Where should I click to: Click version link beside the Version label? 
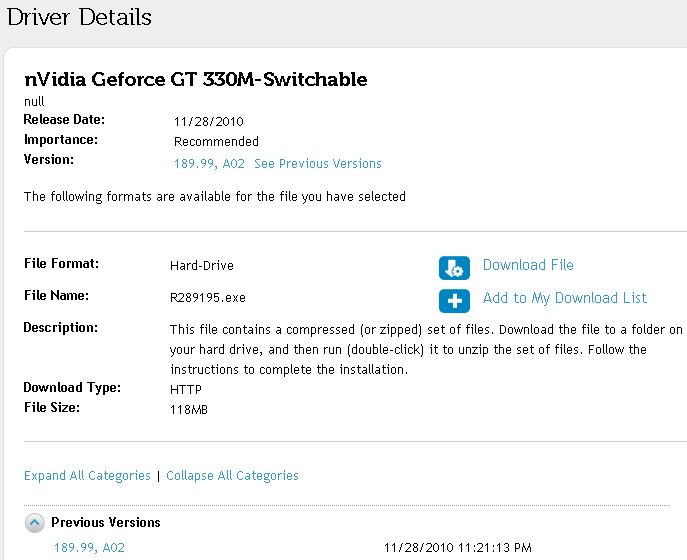[210, 163]
